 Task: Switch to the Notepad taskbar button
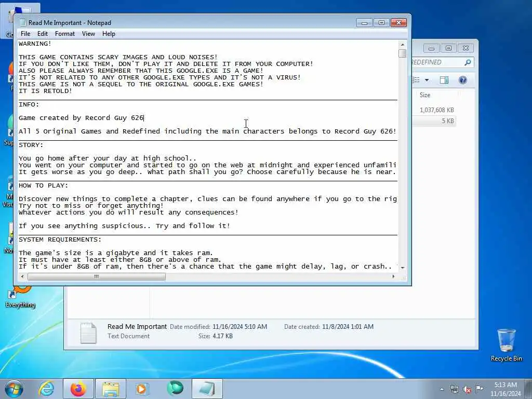207,389
